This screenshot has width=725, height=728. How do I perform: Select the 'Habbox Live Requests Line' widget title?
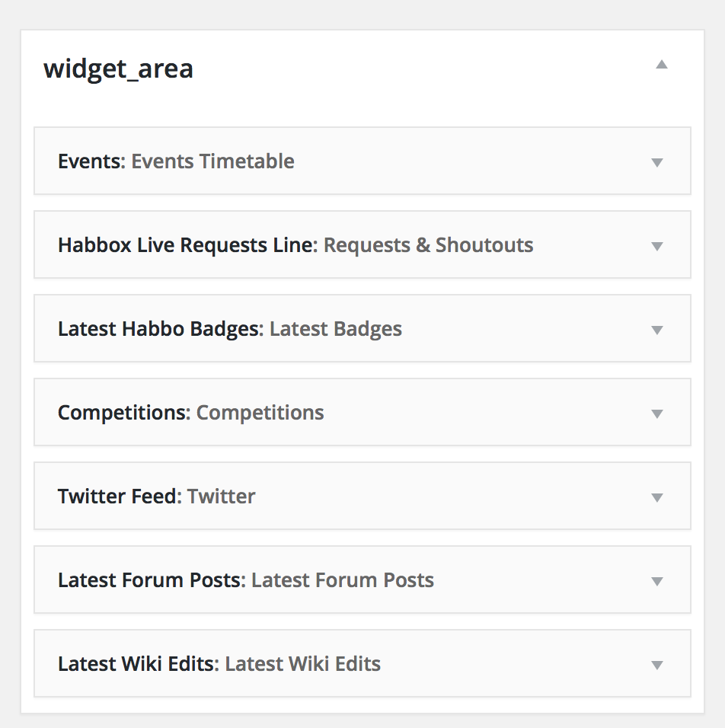tap(185, 245)
